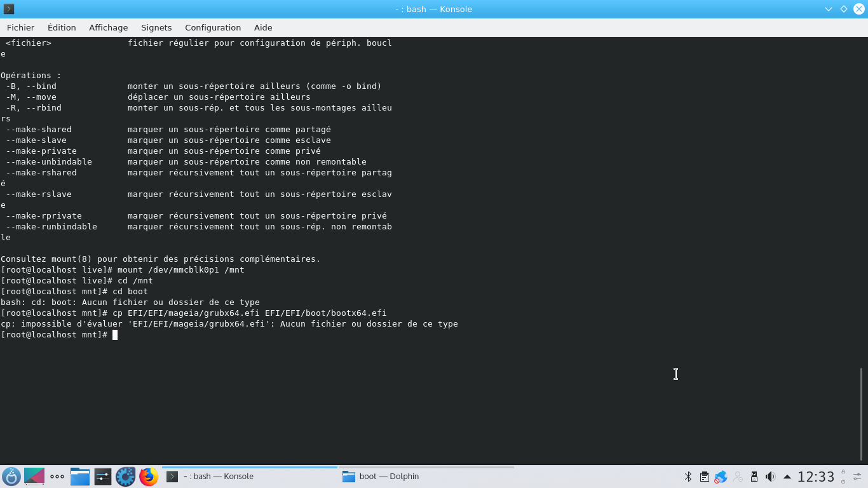Launch the Dolphin file manager from panel
868x488 pixels.
coord(80,477)
